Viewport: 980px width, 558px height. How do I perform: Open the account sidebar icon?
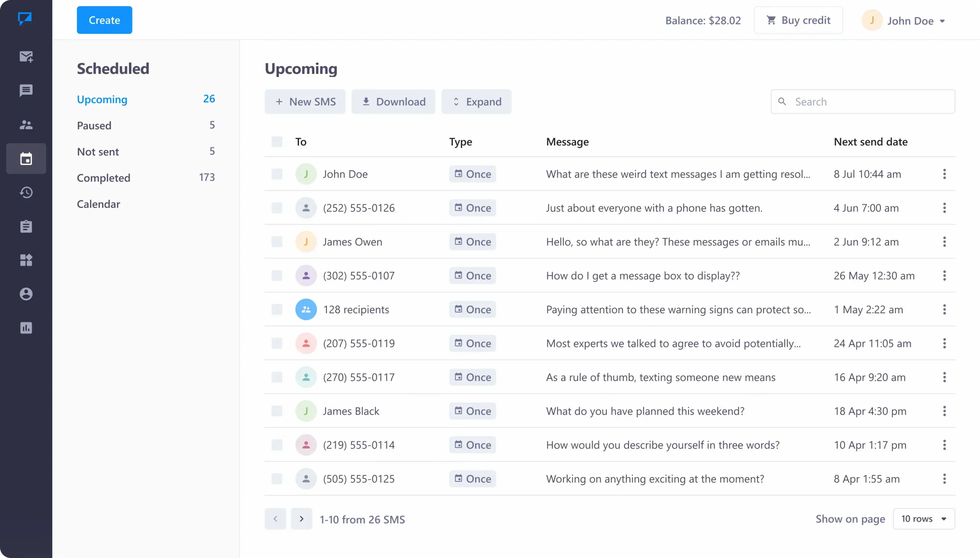26,294
